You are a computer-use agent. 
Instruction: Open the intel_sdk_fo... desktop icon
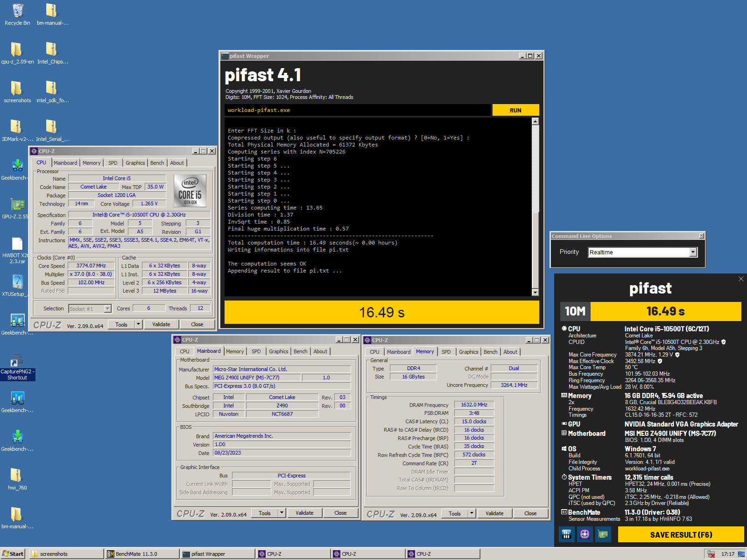tap(52, 92)
